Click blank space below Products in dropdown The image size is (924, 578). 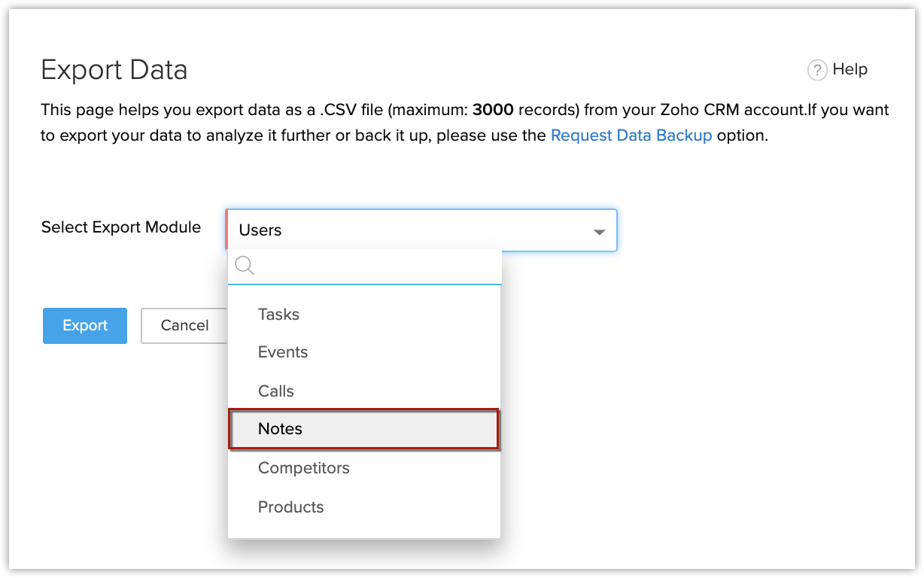[363, 530]
